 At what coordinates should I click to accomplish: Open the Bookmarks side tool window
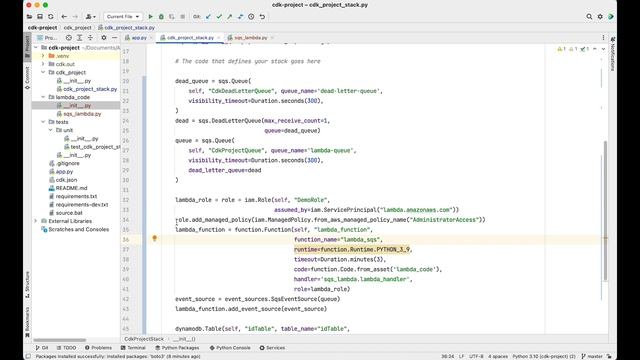[27, 322]
